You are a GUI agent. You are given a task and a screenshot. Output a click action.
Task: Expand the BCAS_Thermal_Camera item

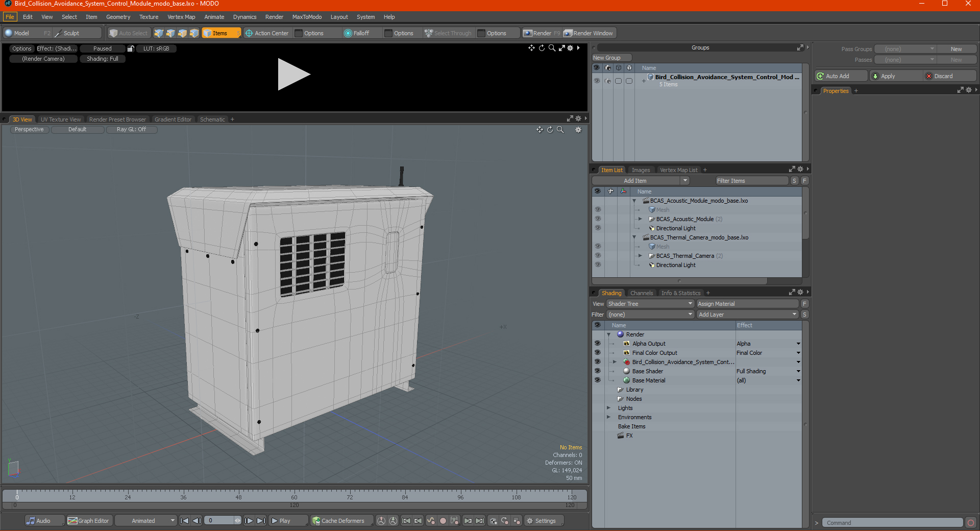coord(641,256)
